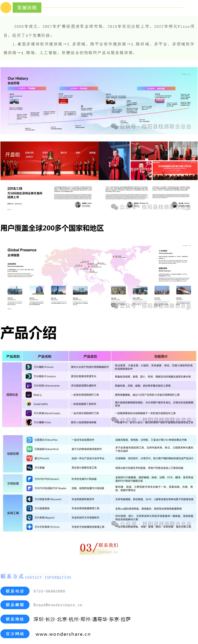Click the Uniconverter product icon
198x644 pixels.
tap(29, 385)
